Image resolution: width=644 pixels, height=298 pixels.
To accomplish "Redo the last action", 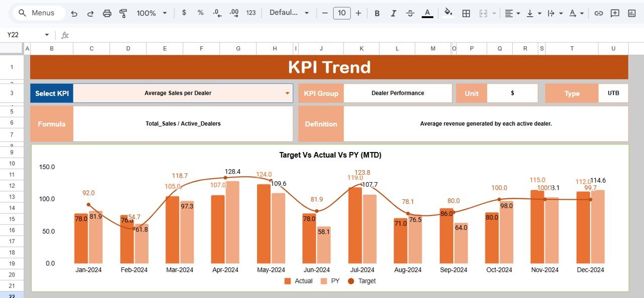I will pos(91,13).
